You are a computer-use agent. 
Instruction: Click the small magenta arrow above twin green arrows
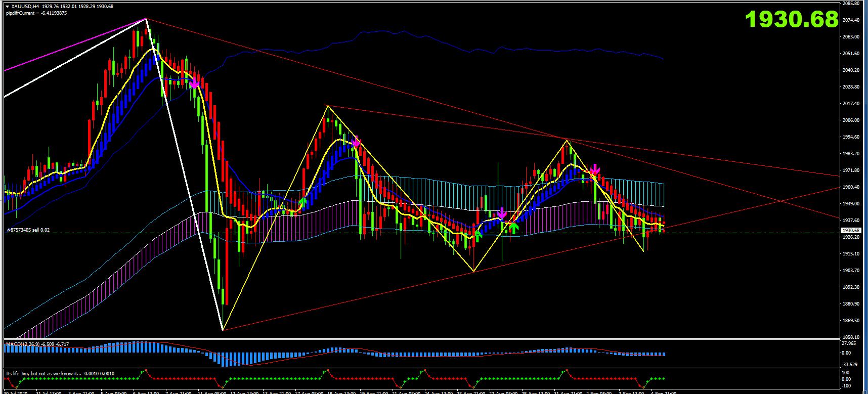click(502, 213)
